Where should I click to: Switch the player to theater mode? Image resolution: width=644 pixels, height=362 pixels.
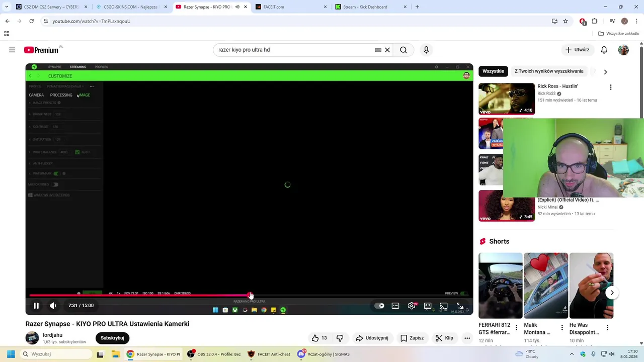428,306
